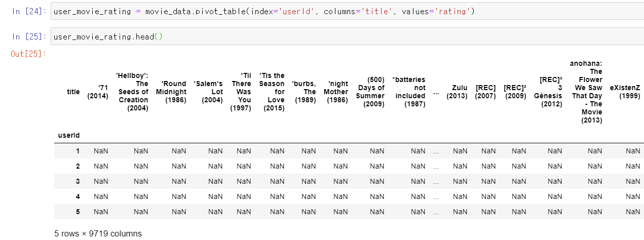The height and width of the screenshot is (240, 644).
Task: Click the [REC]² (2009) column header
Action: (x=515, y=92)
